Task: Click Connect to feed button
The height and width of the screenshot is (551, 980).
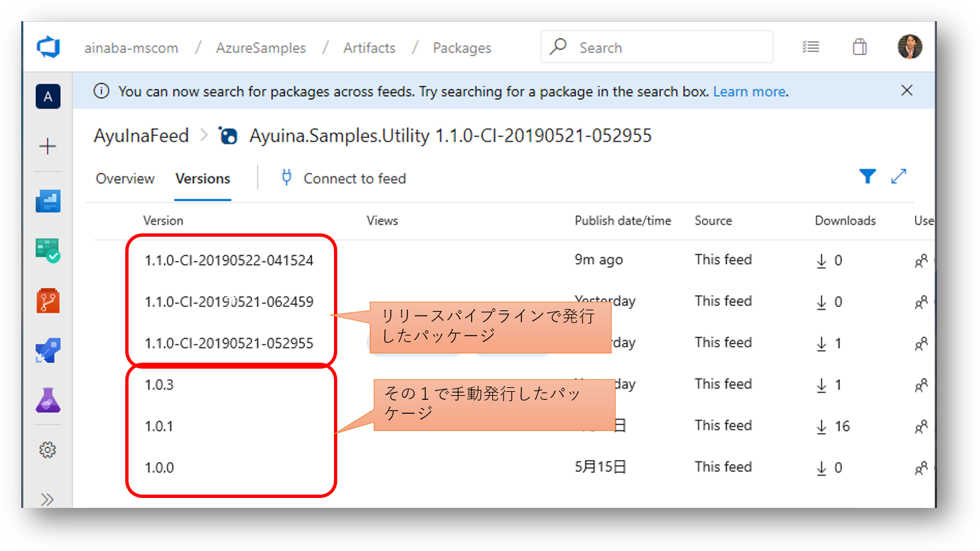Action: (x=343, y=178)
